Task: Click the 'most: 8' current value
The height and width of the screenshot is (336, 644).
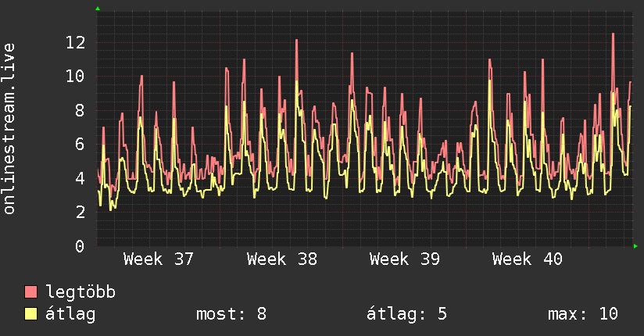Action: click(231, 314)
